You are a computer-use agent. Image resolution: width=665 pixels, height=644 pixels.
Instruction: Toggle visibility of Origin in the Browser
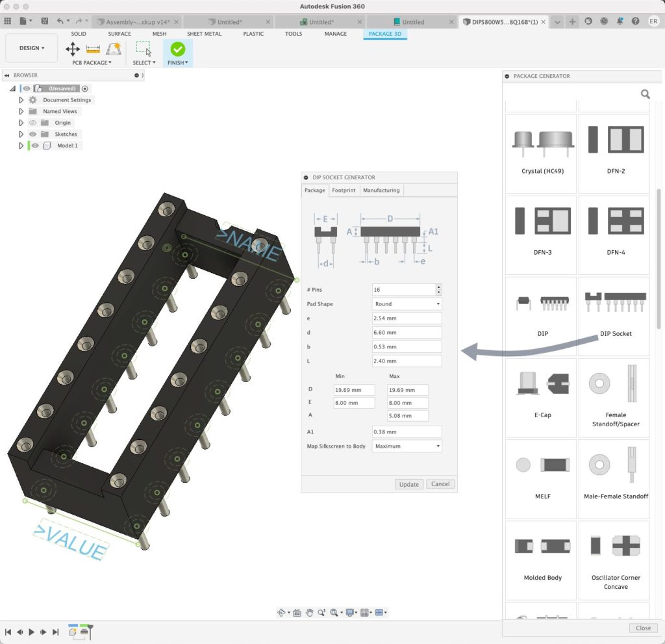click(33, 122)
